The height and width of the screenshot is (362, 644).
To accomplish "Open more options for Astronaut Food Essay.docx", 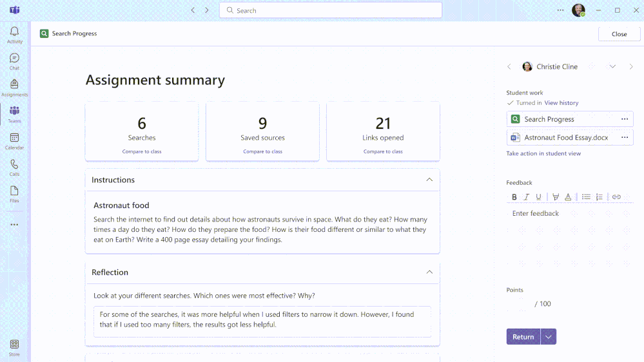I will tap(624, 138).
